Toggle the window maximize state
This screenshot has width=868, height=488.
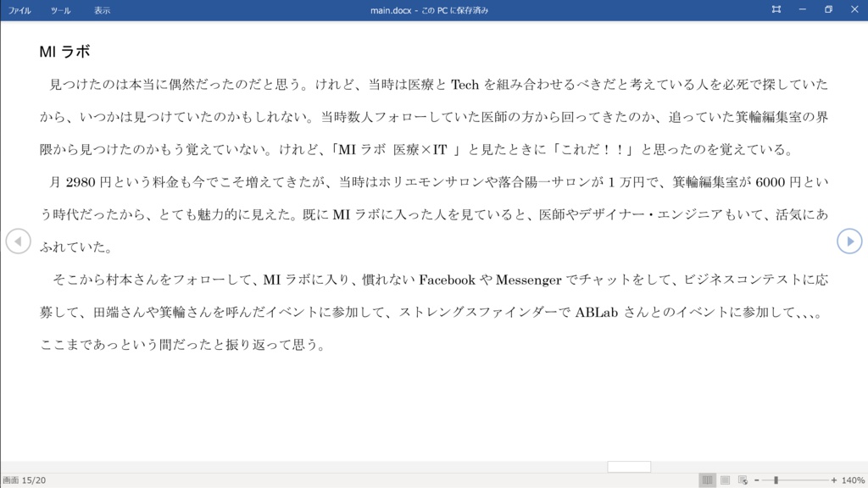click(x=827, y=9)
